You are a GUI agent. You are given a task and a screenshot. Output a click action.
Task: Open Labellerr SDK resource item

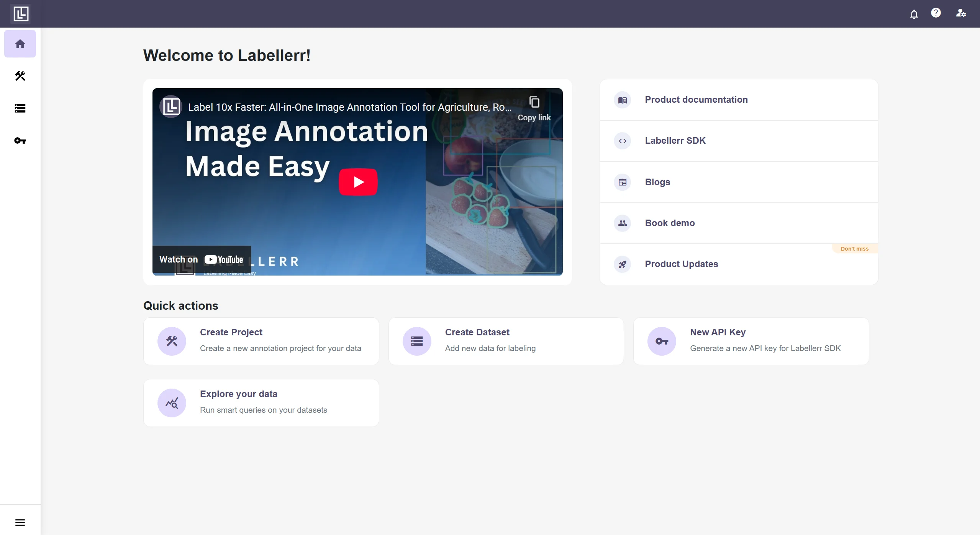pyautogui.click(x=675, y=141)
